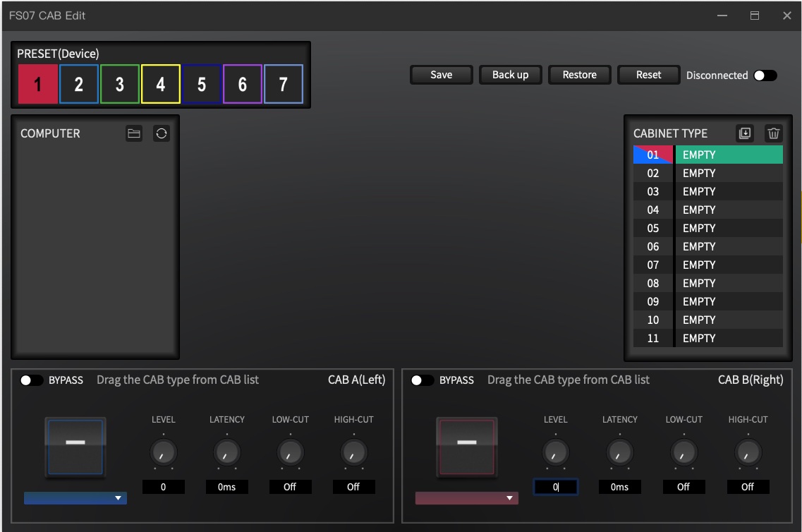Select preset 7
This screenshot has height=532, width=802.
pyautogui.click(x=284, y=84)
